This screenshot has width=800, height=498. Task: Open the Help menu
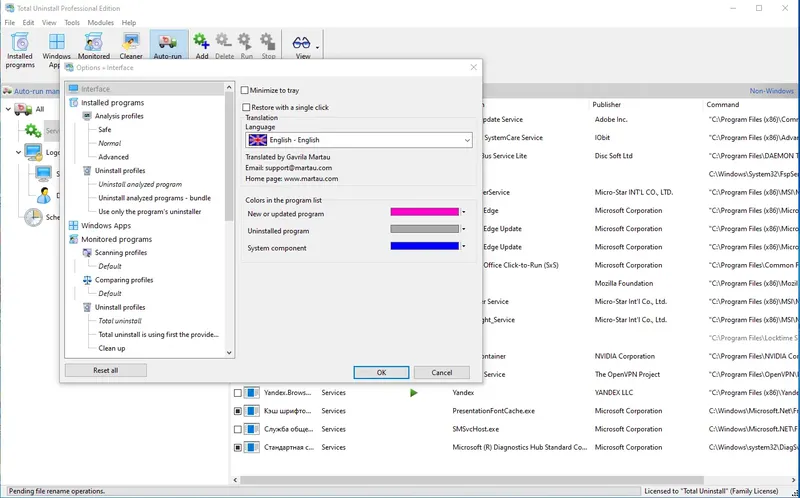pyautogui.click(x=129, y=22)
